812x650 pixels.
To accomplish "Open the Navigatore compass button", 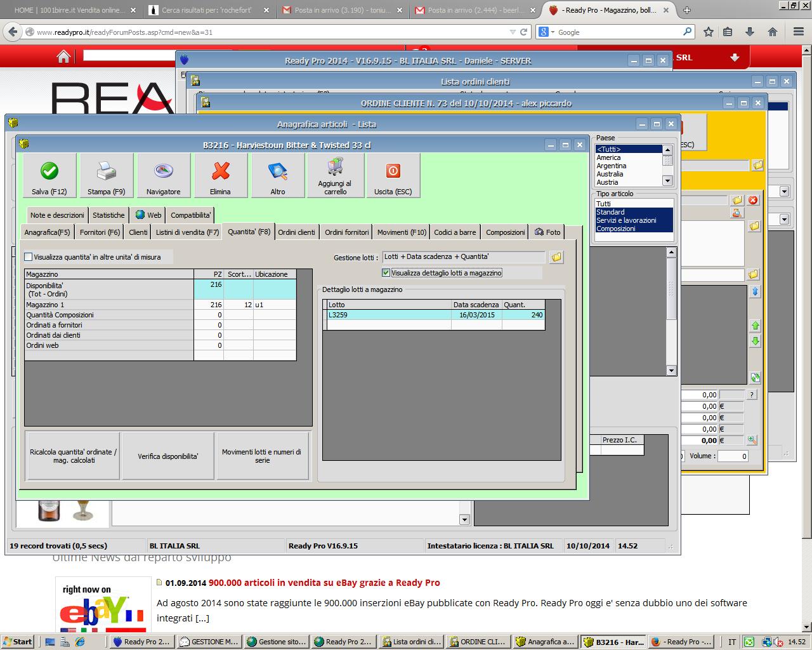I will (164, 175).
